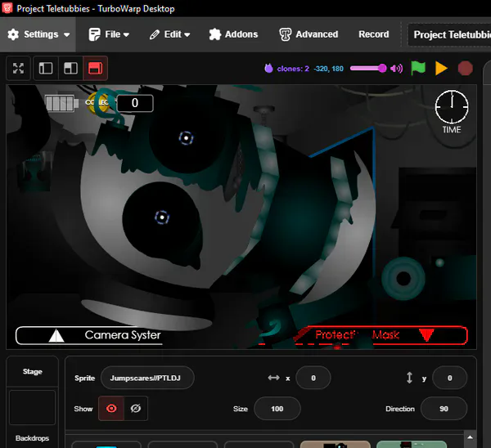The image size is (491, 448).
Task: Click the -320, 180 mouse coordinates text
Action: 328,69
